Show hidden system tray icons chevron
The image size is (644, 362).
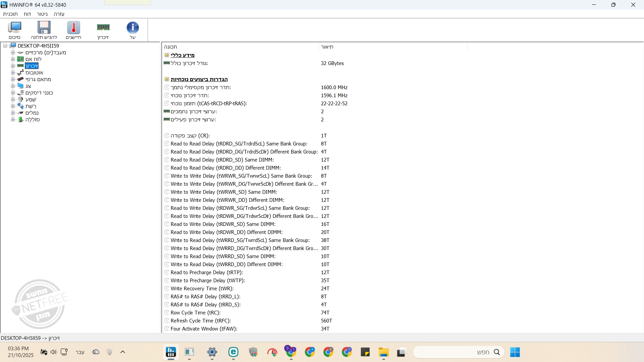pyautogui.click(x=123, y=352)
